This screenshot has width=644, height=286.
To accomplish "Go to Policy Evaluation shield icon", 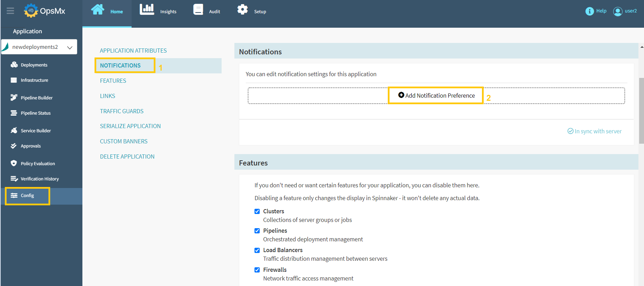I will tap(14, 163).
